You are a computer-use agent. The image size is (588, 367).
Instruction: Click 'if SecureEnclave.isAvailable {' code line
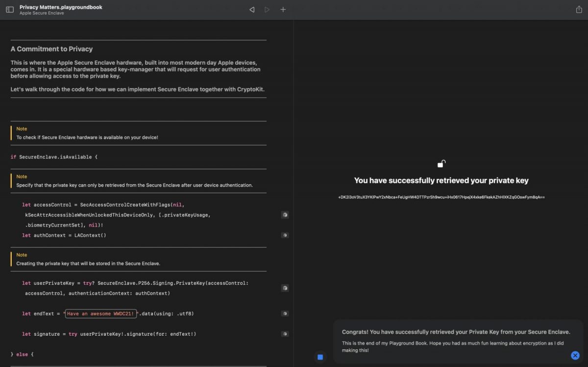click(54, 157)
